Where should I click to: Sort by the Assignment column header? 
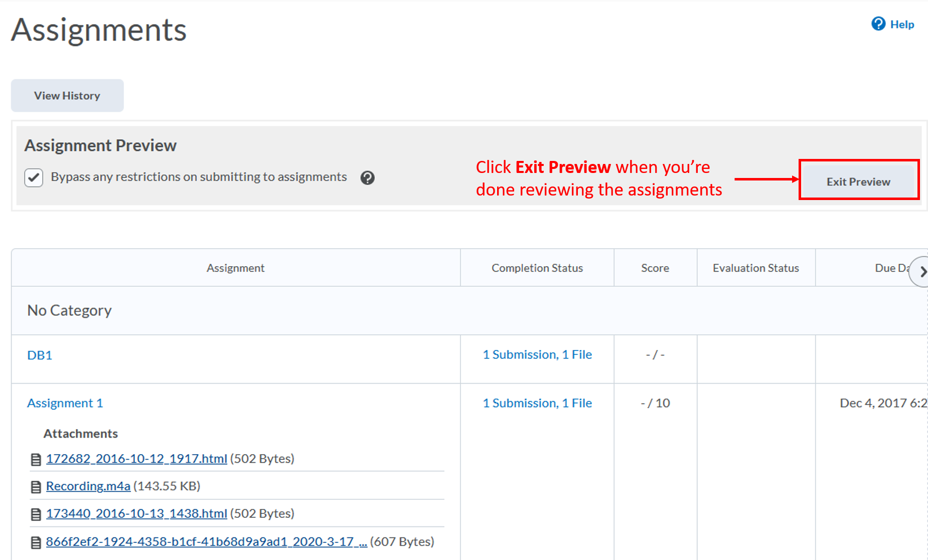point(235,268)
